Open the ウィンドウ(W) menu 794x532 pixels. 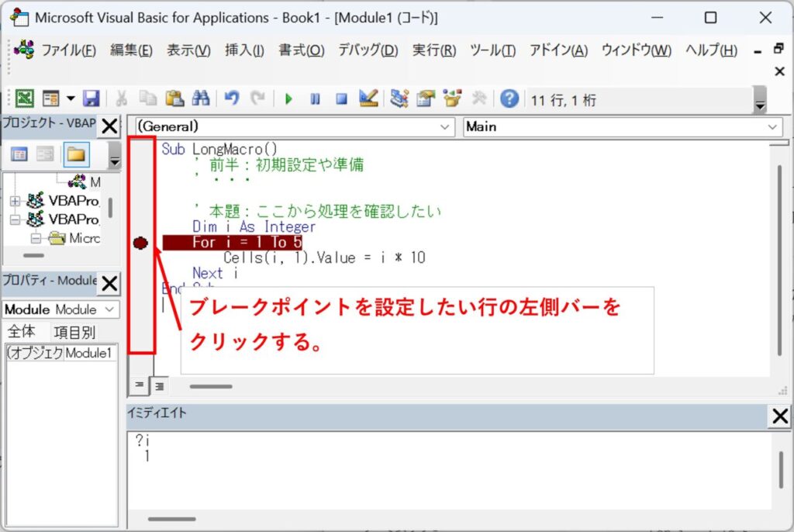(x=637, y=50)
